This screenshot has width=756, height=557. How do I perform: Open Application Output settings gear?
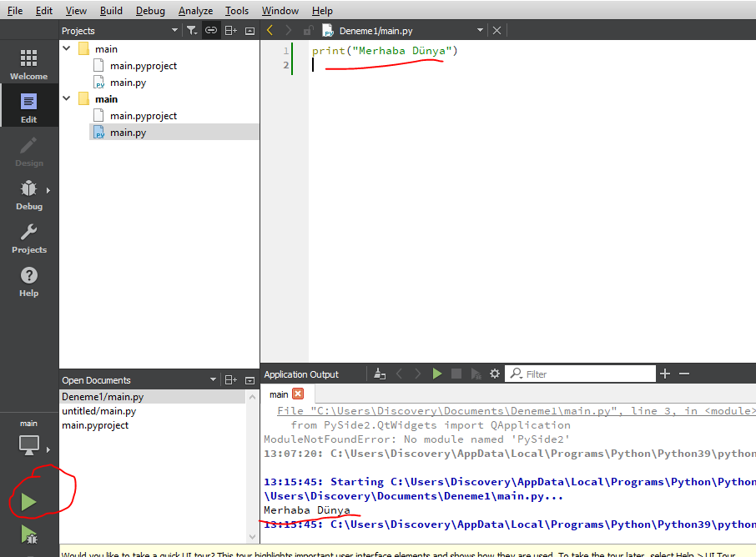[x=494, y=374]
